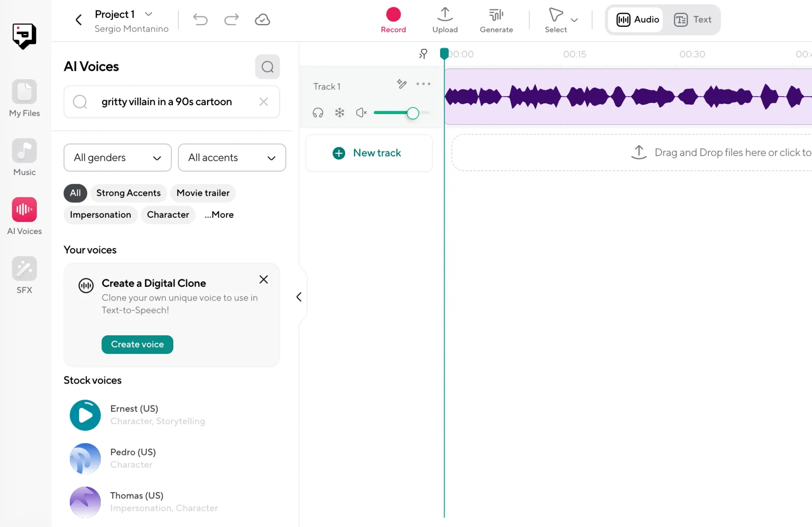This screenshot has width=812, height=527.
Task: Open the All genders dropdown
Action: click(117, 158)
